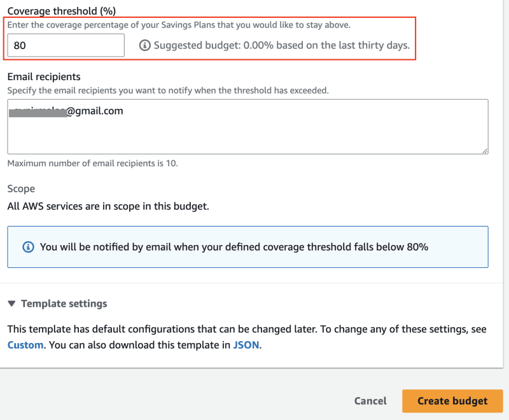Grab the resize handle of the email recipients box
Viewport: 509px width, 420px height.
pos(485,151)
